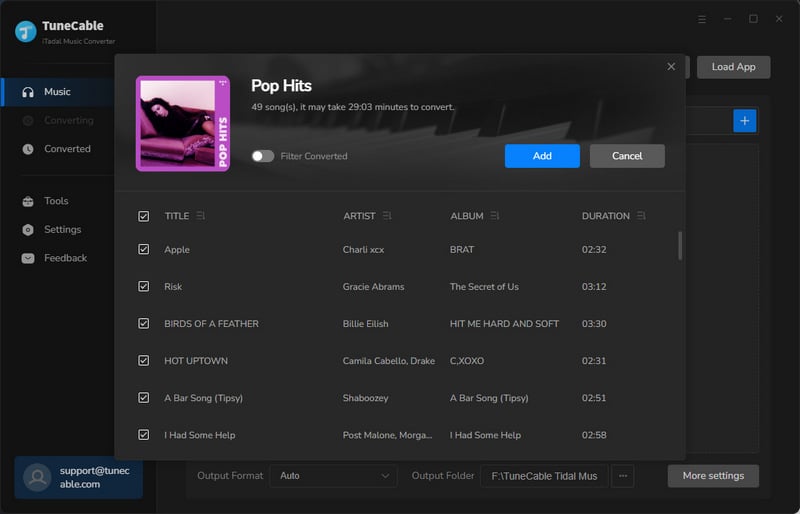This screenshot has height=514, width=800.
Task: Click the album HIT ME HARD AND SOFT
Action: click(x=504, y=324)
